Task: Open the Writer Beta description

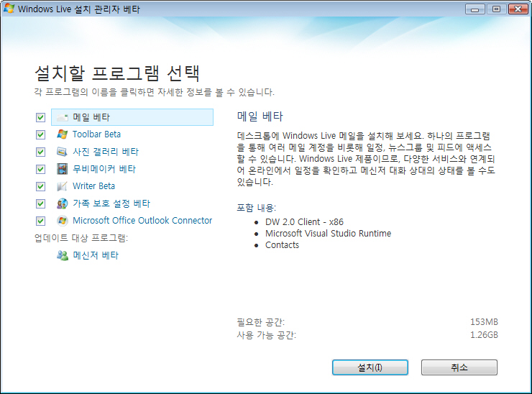Action: tap(94, 186)
